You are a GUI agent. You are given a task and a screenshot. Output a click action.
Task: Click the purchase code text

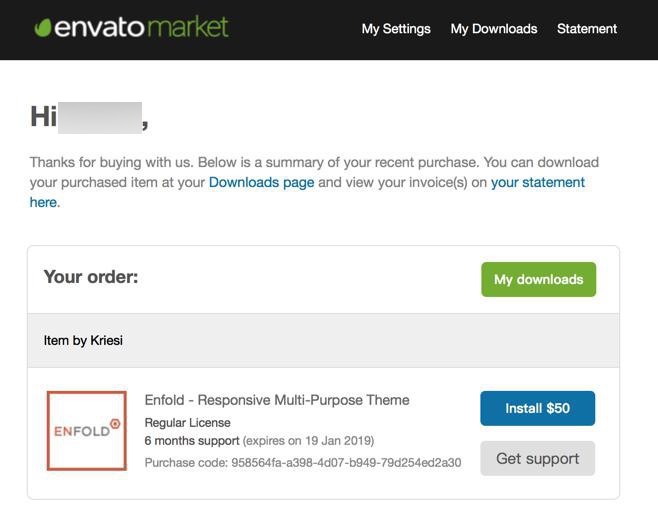(x=303, y=463)
